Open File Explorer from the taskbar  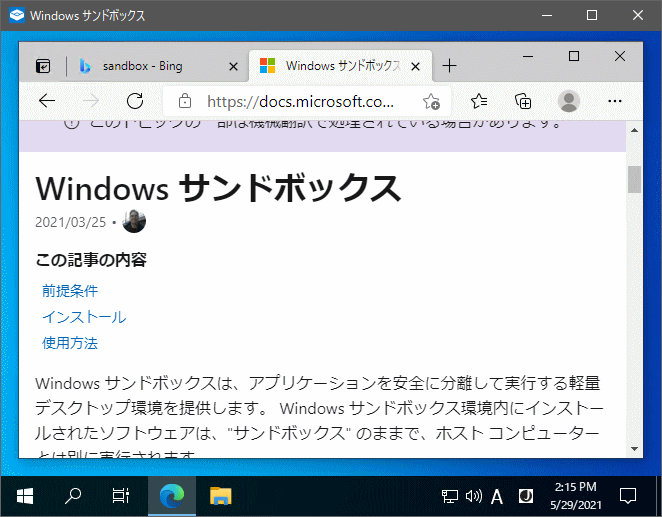pyautogui.click(x=220, y=496)
